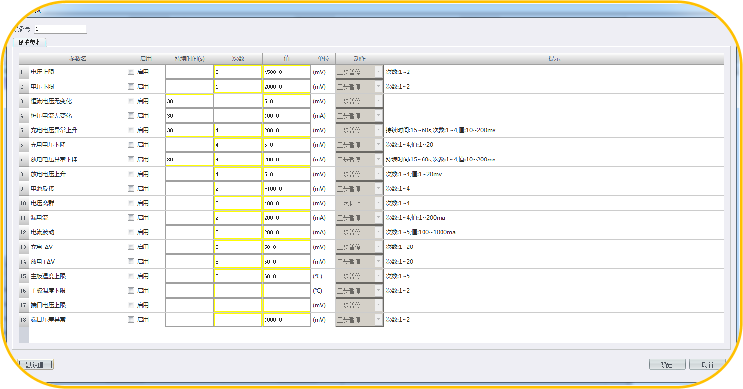Image resolution: width=743 pixels, height=389 pixels.
Task: Click the empty count field in row 17
Action: pos(238,305)
